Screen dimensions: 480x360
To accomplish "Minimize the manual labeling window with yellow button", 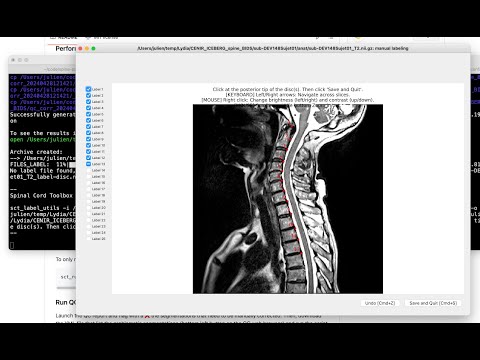I will click(87, 48).
